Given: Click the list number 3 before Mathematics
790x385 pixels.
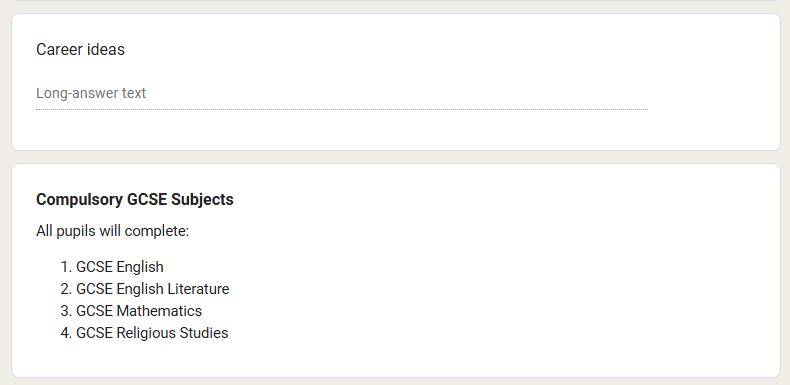Looking at the screenshot, I should pyautogui.click(x=66, y=311).
